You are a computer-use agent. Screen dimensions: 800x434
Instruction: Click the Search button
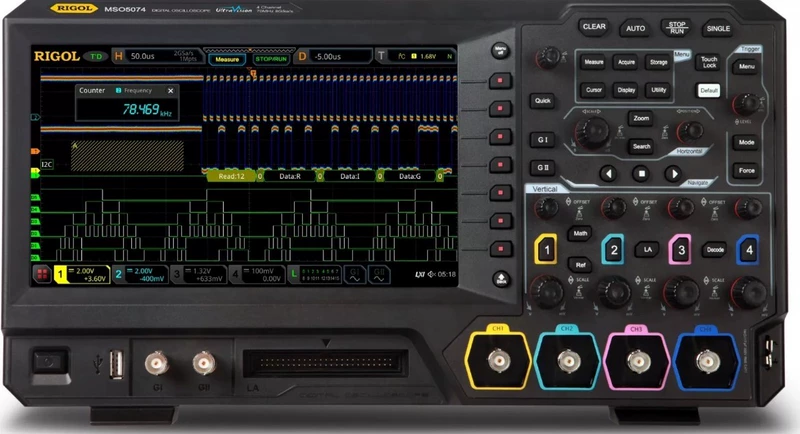[641, 146]
